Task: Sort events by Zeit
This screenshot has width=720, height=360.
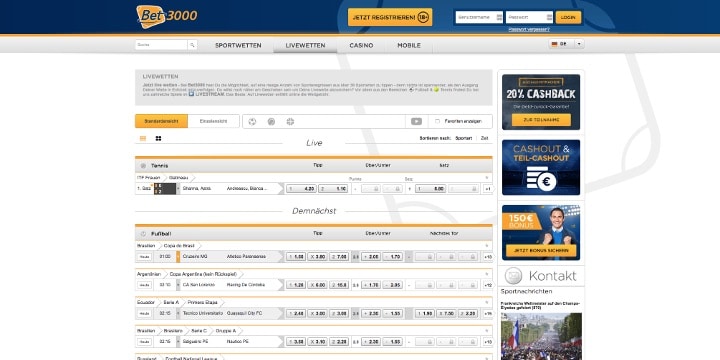Action: (484, 138)
